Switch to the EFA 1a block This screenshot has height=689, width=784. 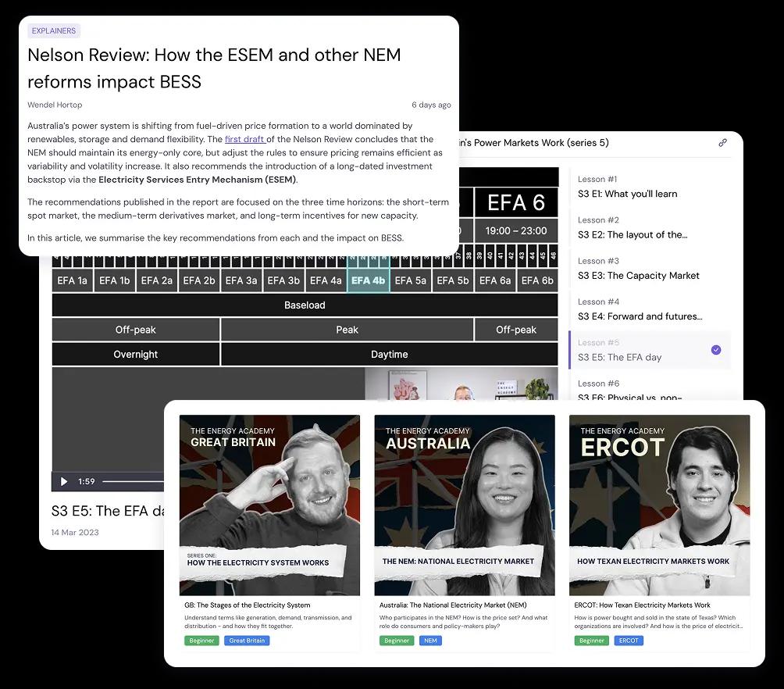point(72,279)
